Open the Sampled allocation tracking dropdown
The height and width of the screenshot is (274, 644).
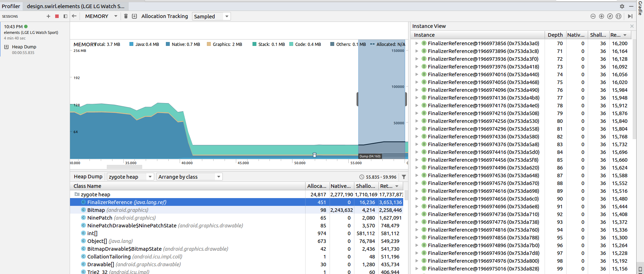pyautogui.click(x=211, y=16)
